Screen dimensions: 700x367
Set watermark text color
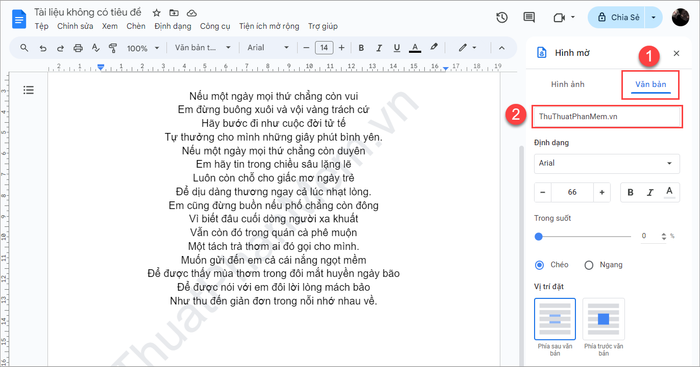point(669,192)
